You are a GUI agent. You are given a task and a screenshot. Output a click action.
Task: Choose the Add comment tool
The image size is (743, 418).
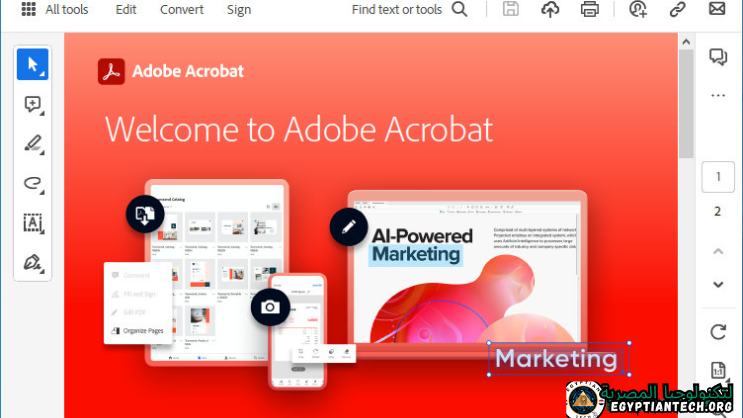pyautogui.click(x=32, y=104)
